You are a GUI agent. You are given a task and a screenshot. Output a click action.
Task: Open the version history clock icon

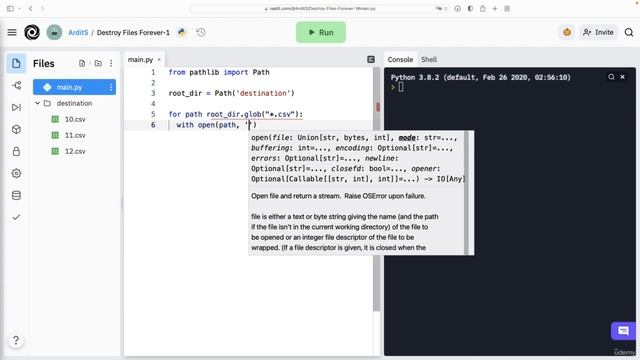201,32
